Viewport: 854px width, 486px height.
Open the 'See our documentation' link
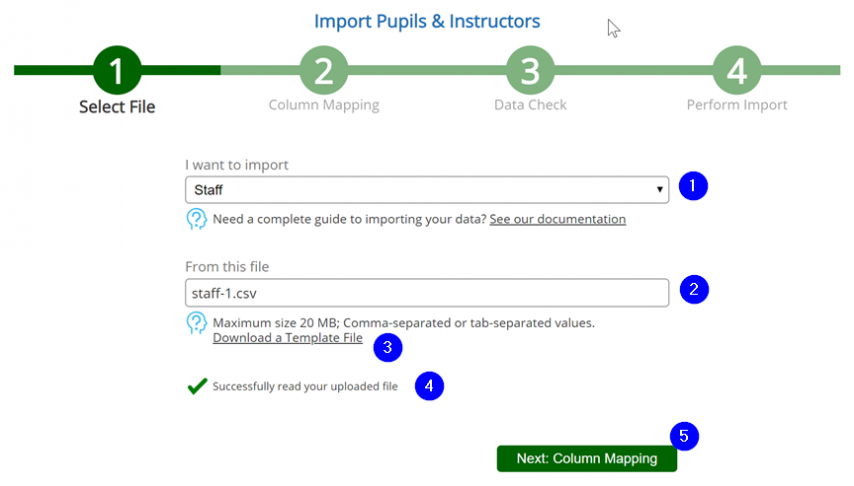(x=557, y=219)
